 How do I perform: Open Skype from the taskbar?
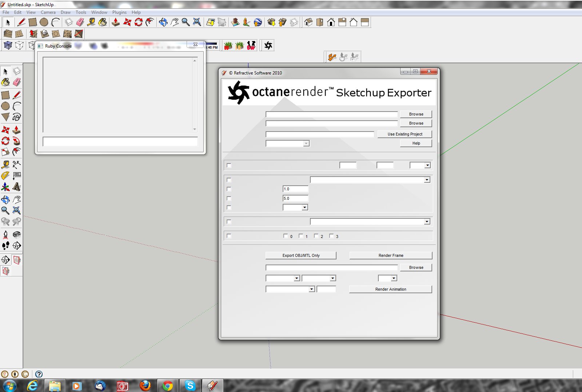(x=190, y=385)
